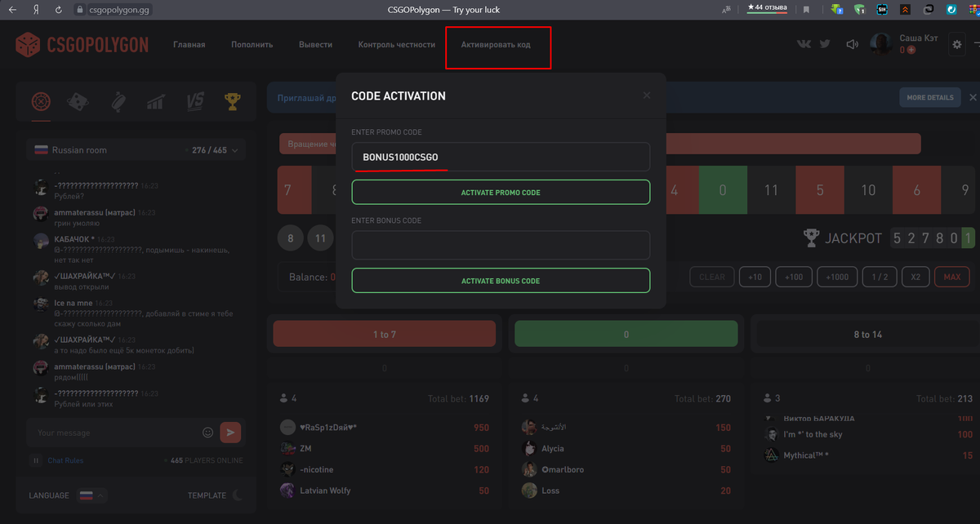Focus the bonus code input field
This screenshot has height=524, width=980.
click(501, 245)
